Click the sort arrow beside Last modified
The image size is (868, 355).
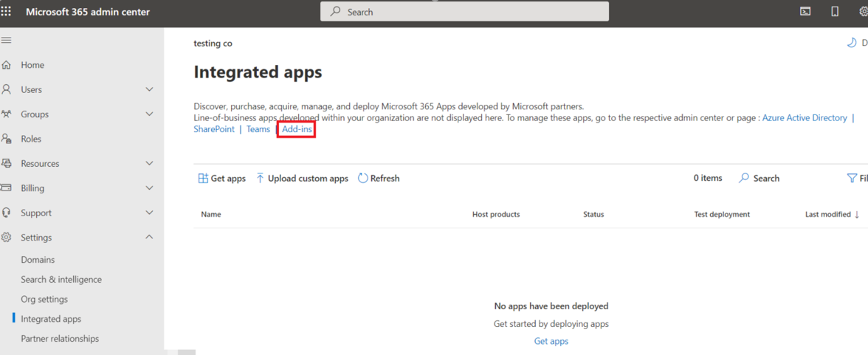point(857,214)
